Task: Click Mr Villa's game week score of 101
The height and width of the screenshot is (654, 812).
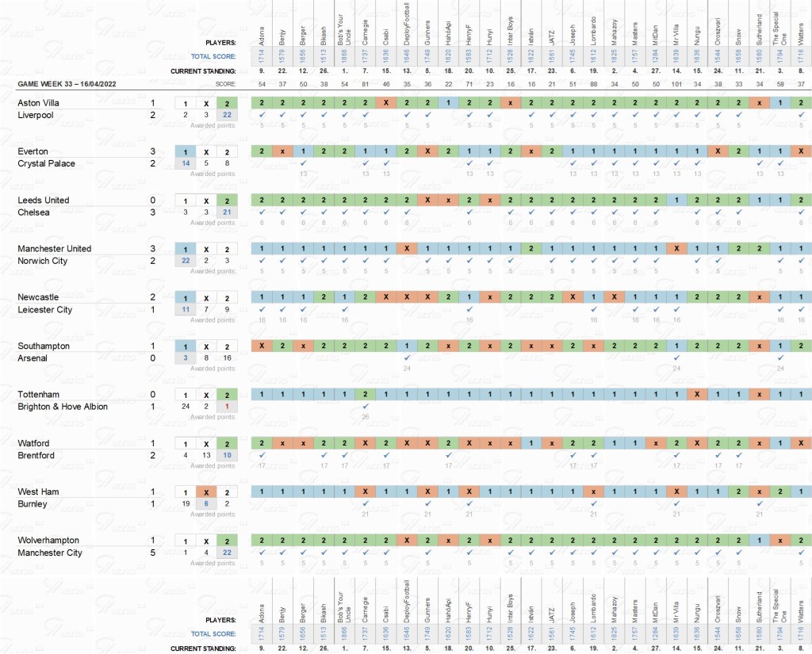Action: tap(676, 83)
